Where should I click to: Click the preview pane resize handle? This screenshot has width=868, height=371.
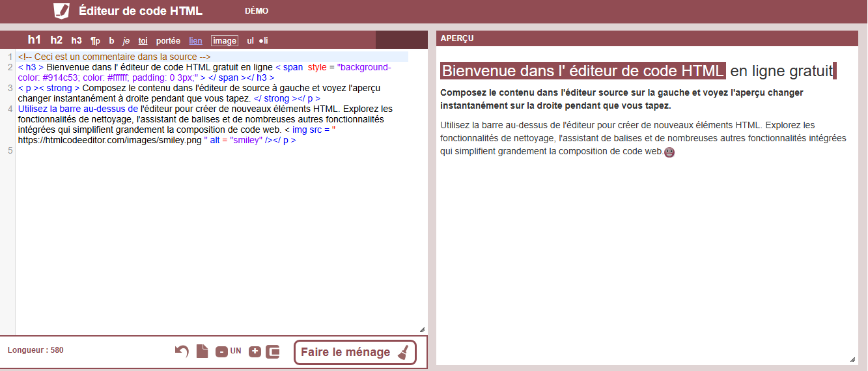[852, 359]
